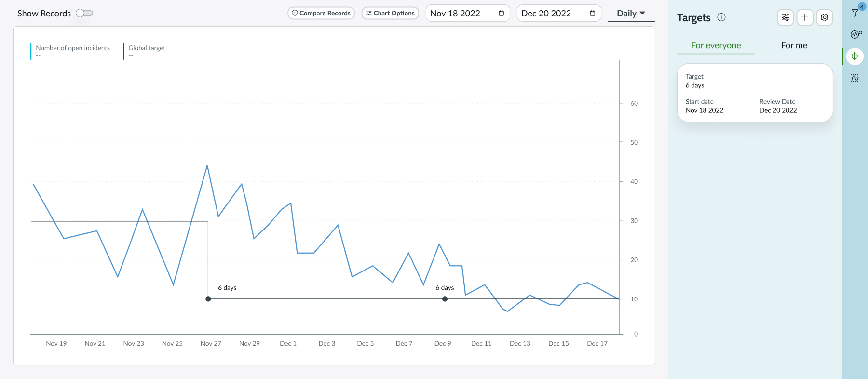Viewport: 868px width, 379px height.
Task: Select the For everyone tab
Action: pos(716,45)
